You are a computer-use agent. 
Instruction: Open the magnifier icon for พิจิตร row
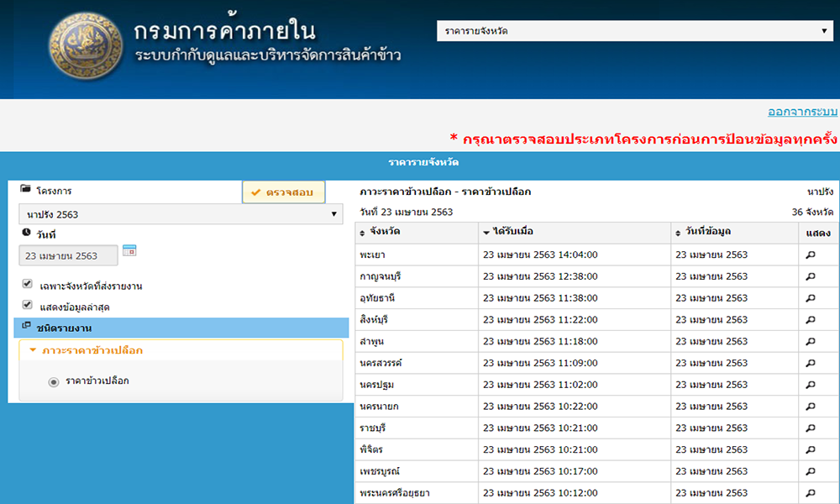coord(811,450)
